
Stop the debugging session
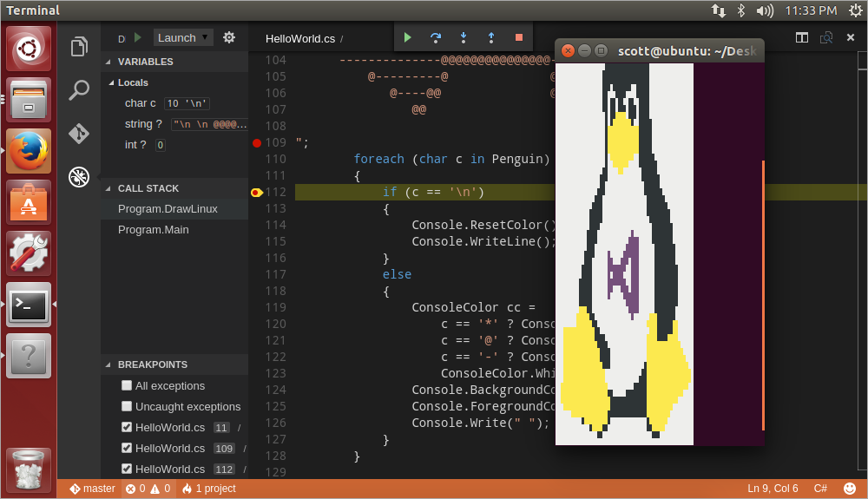pyautogui.click(x=519, y=37)
